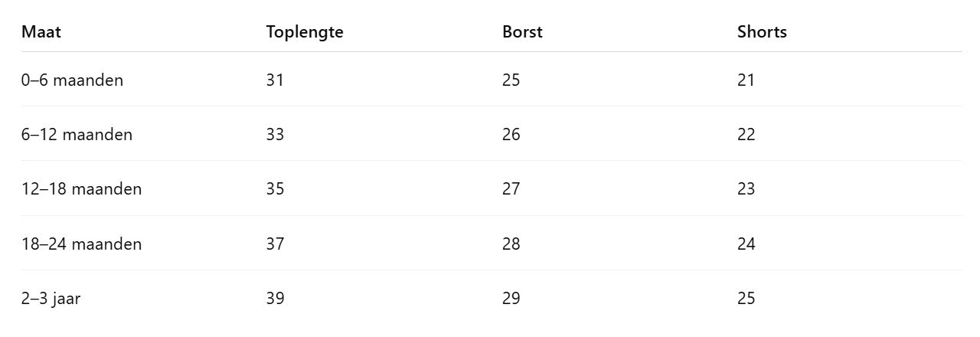980x337 pixels.
Task: Select the 2–3 jaar row label
Action: (51, 299)
